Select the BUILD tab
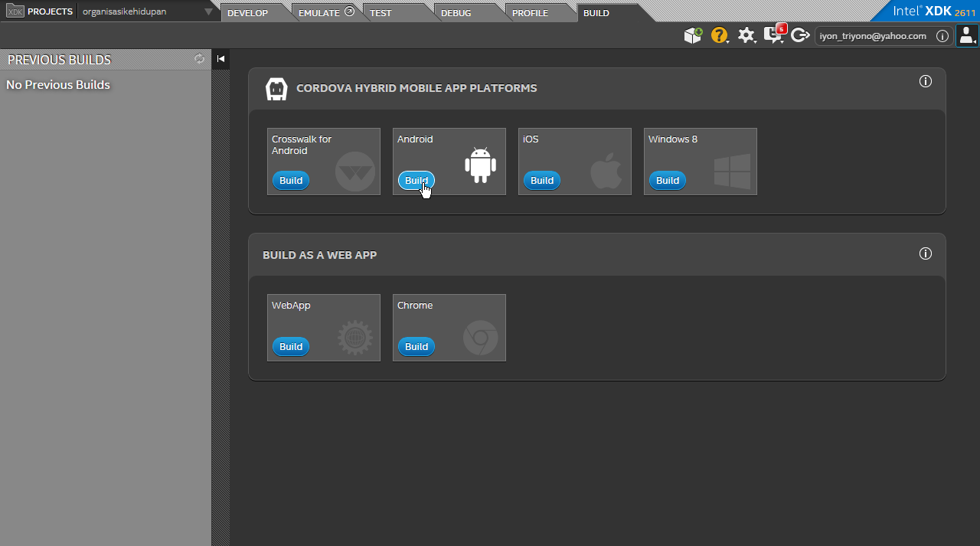Viewport: 980px width, 546px height. 596,13
